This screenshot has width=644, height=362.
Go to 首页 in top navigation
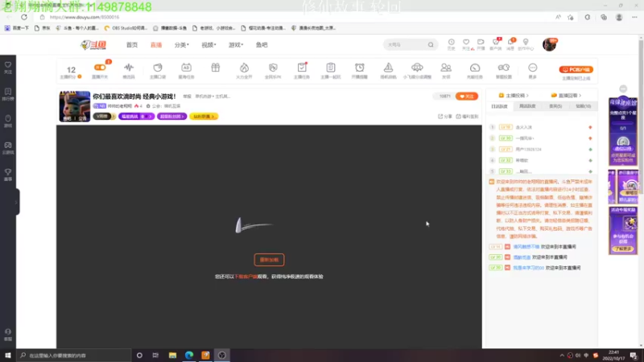pyautogui.click(x=132, y=45)
